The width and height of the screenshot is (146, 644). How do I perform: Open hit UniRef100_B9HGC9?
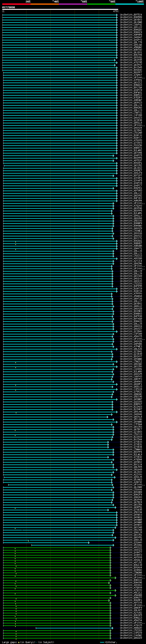[131, 32]
